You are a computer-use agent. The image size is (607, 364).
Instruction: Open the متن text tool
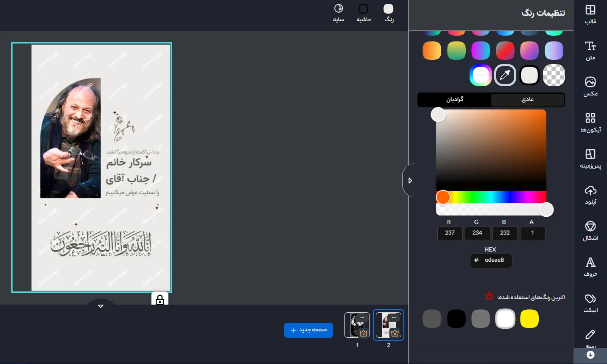tap(590, 50)
